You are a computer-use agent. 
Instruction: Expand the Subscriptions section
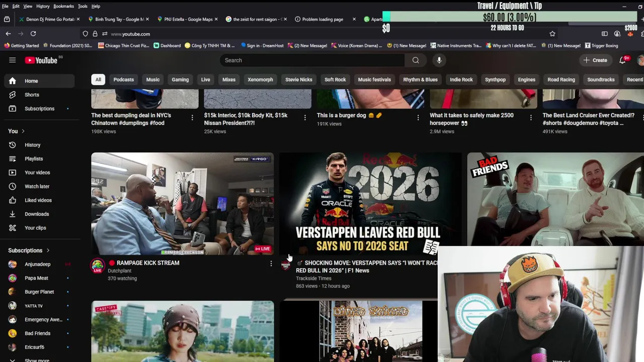click(29, 250)
